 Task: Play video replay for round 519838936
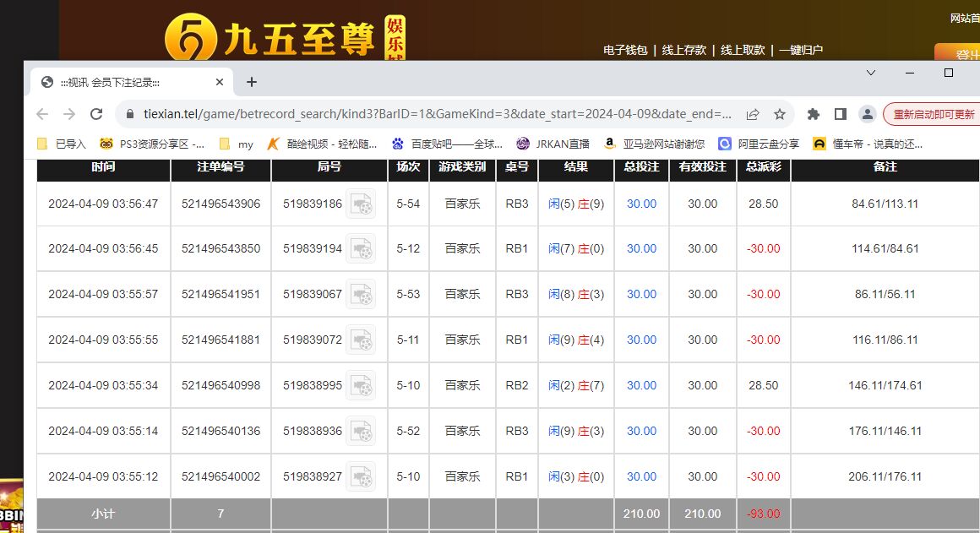pos(362,431)
